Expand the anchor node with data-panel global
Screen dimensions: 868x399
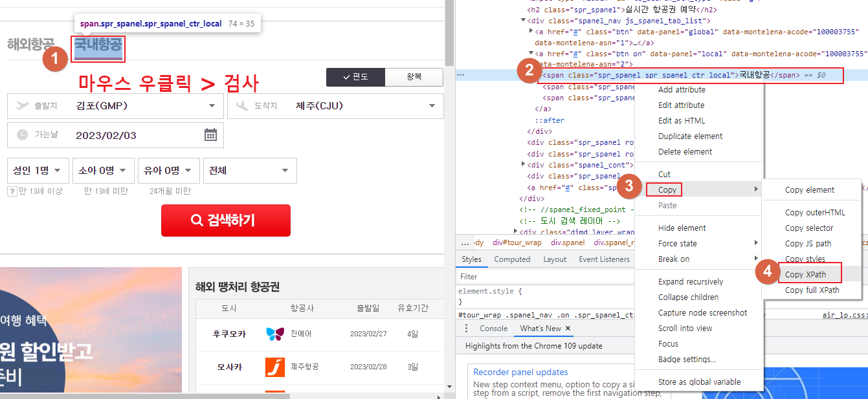tap(531, 32)
